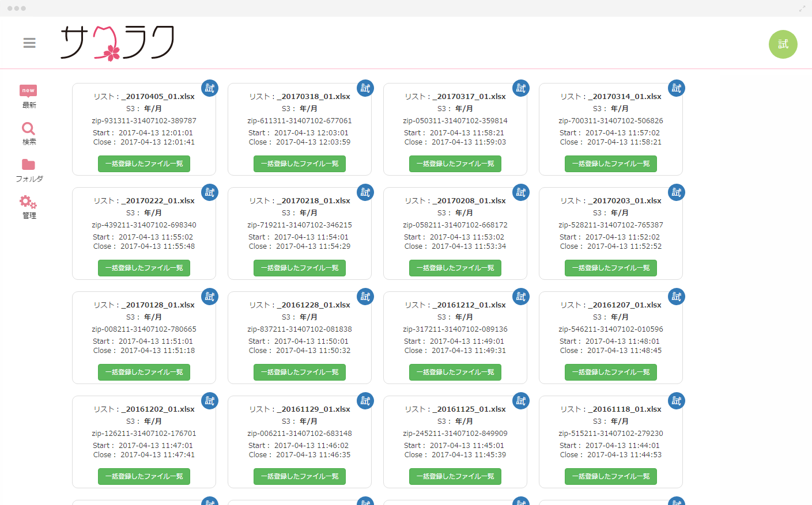Open file list for _20161118_01.xlsx
Viewport: 812px width, 505px height.
(611, 476)
